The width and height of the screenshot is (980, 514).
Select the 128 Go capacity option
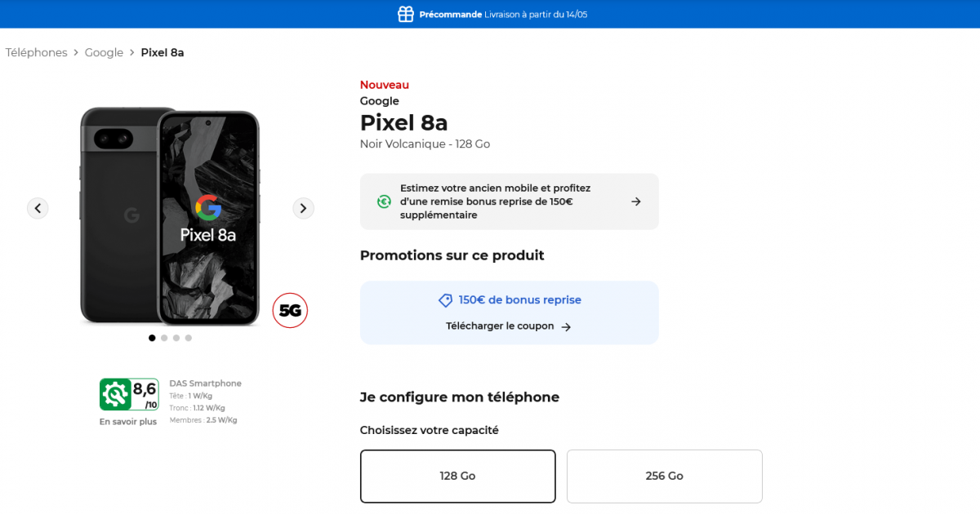[457, 476]
